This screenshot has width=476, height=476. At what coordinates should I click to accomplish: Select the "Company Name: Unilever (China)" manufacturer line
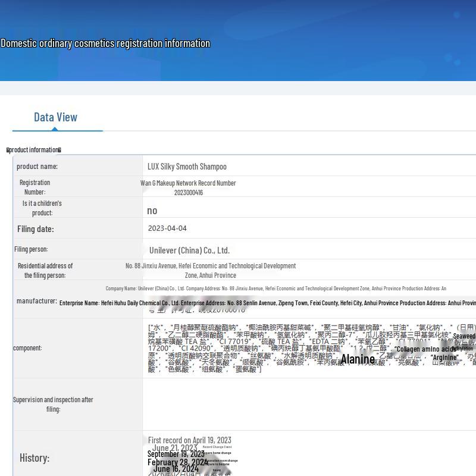point(276,289)
